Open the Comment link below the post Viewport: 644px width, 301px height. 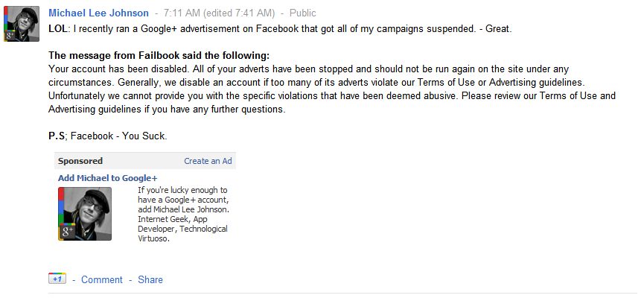point(102,279)
